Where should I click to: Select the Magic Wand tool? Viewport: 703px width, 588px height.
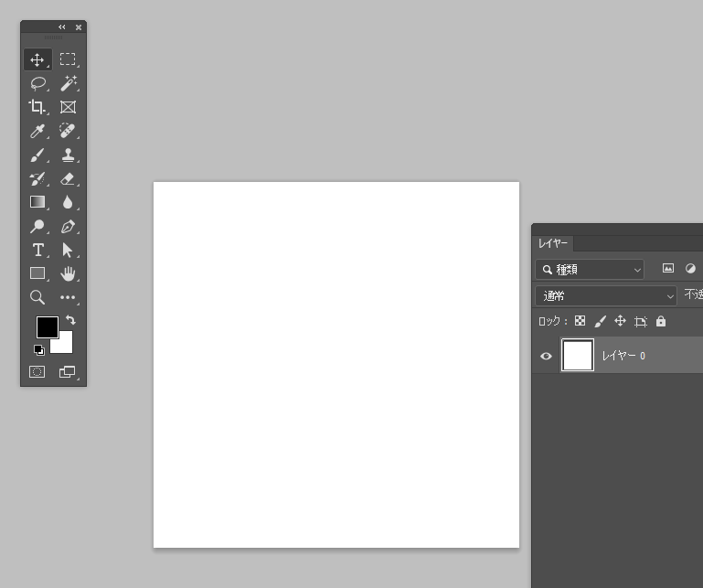[68, 83]
